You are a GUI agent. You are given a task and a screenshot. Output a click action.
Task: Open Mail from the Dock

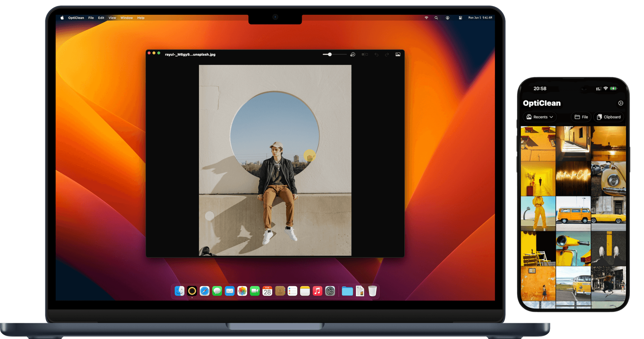point(230,291)
